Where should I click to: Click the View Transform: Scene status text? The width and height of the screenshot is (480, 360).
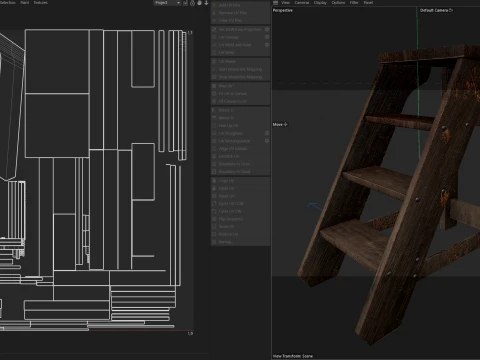(x=293, y=356)
